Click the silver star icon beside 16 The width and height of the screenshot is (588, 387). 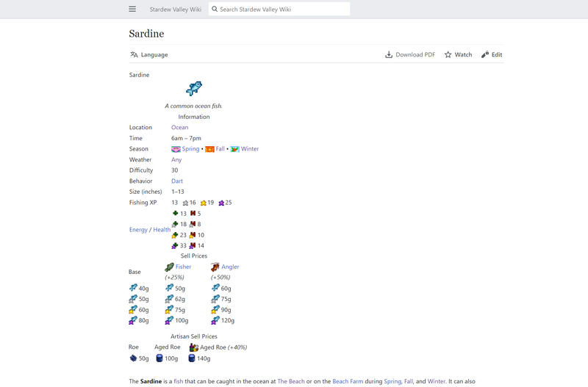coord(185,203)
